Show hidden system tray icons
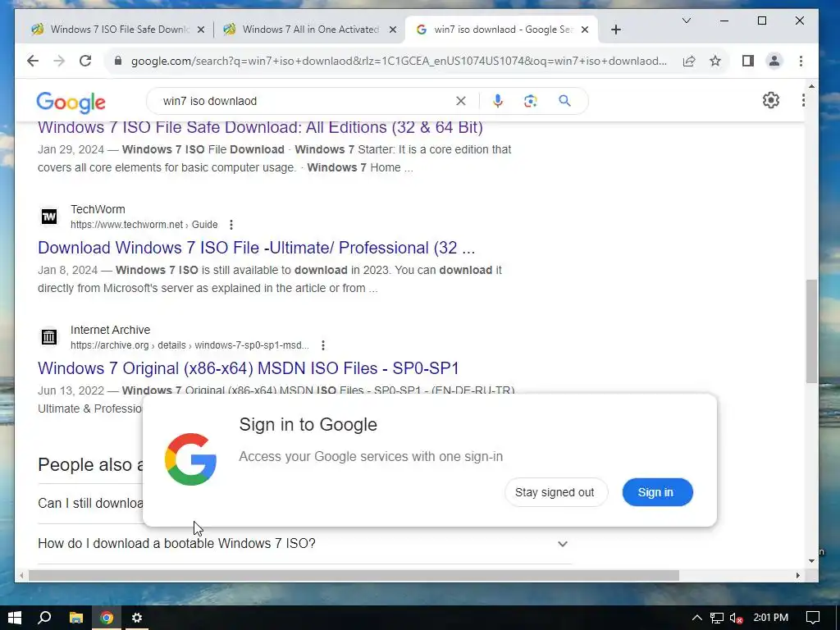The width and height of the screenshot is (840, 630). pos(697,618)
